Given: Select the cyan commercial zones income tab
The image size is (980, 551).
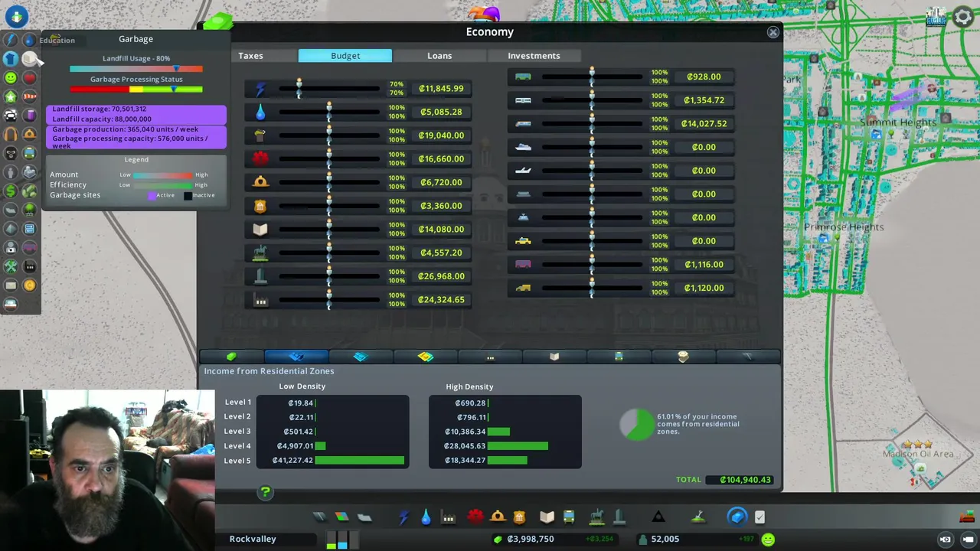Looking at the screenshot, I should pos(361,357).
